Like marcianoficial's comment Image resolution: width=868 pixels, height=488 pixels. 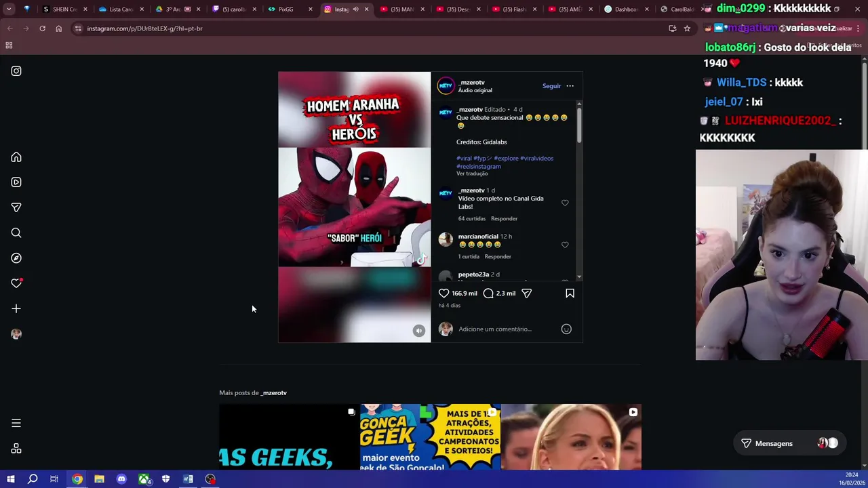[565, 245]
